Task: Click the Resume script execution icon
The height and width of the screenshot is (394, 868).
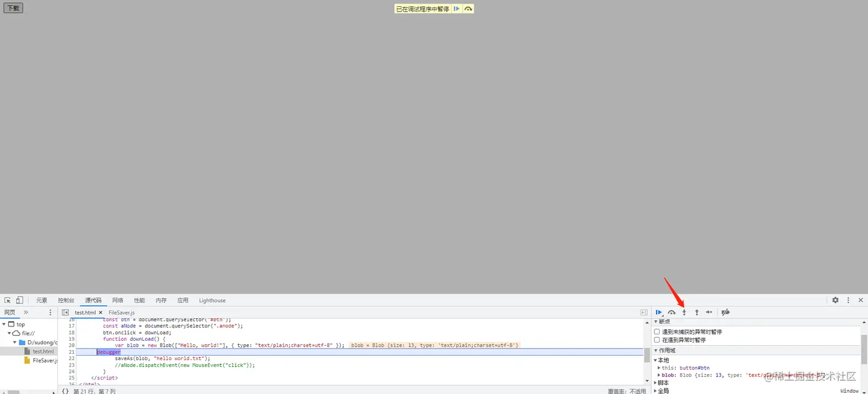Action: [658, 312]
